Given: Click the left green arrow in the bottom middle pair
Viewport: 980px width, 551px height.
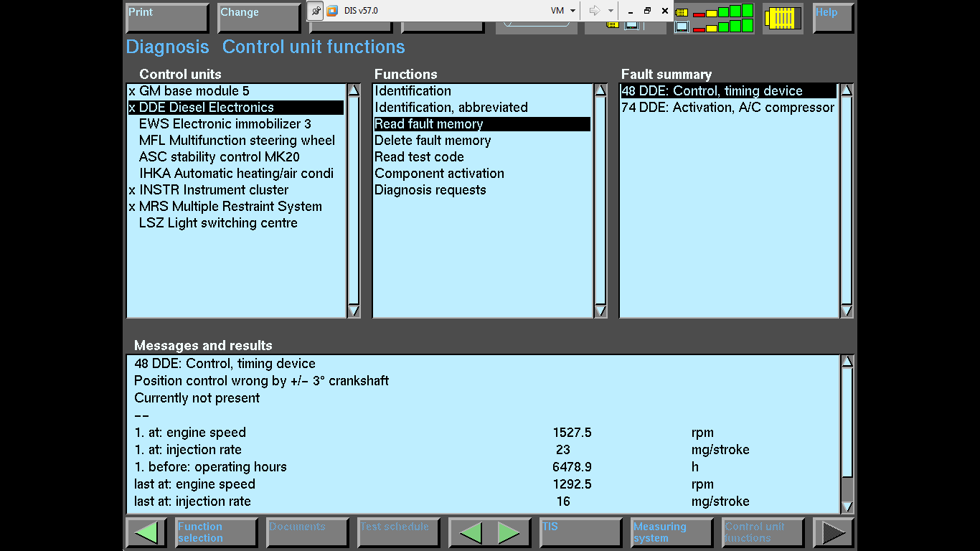Looking at the screenshot, I should (471, 533).
